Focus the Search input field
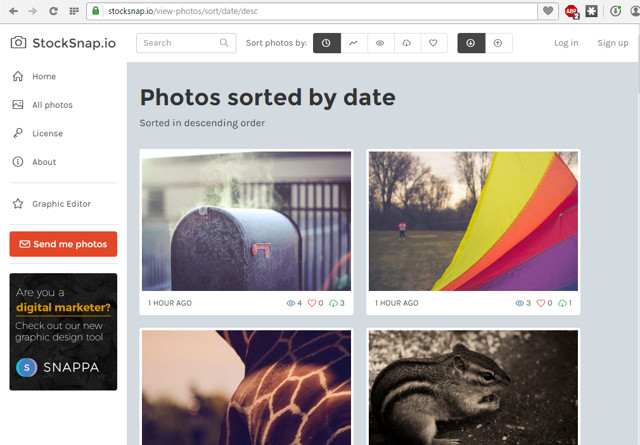The height and width of the screenshot is (445, 640). click(x=186, y=43)
